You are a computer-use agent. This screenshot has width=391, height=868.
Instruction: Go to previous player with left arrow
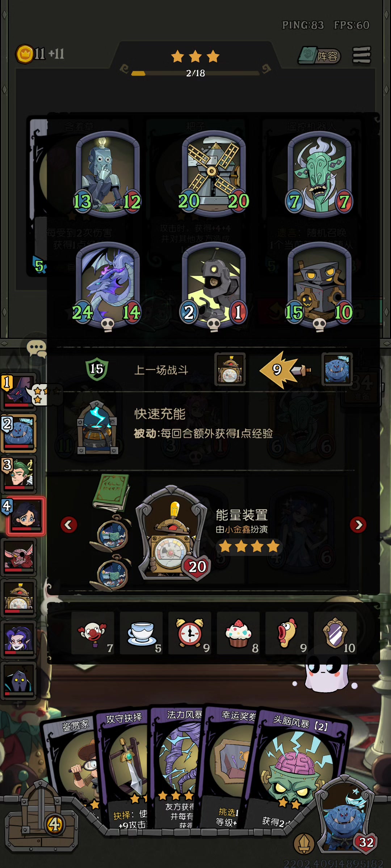coord(69,525)
